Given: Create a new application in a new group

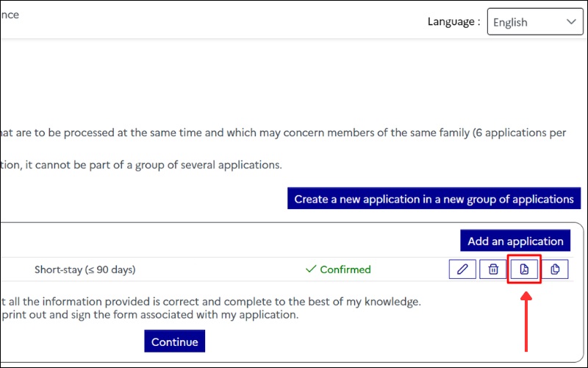Looking at the screenshot, I should coord(434,199).
